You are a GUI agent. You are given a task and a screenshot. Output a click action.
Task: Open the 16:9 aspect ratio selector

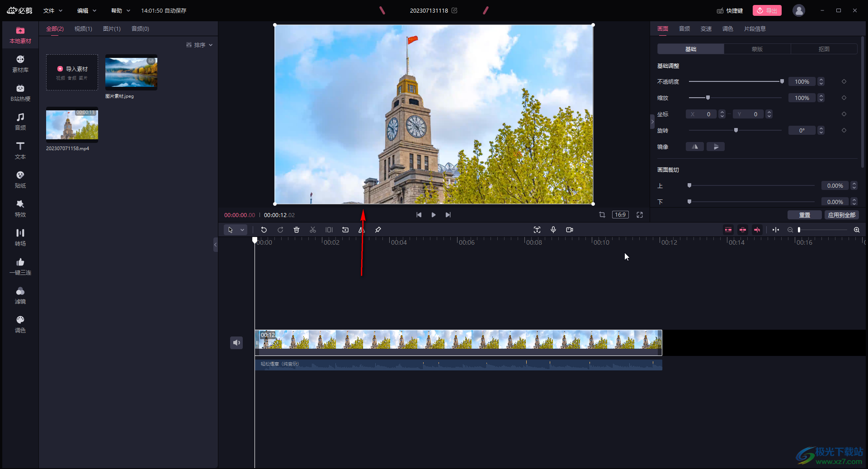620,215
